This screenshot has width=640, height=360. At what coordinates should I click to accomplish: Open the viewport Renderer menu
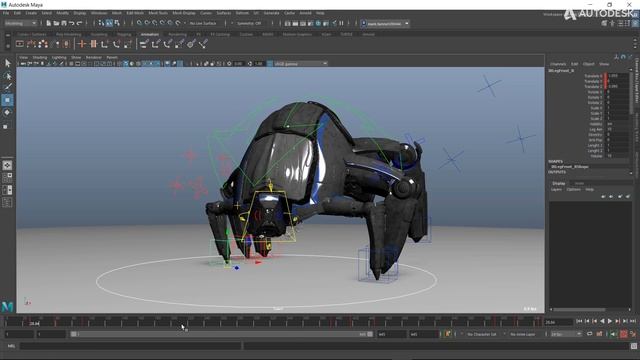tap(94, 58)
